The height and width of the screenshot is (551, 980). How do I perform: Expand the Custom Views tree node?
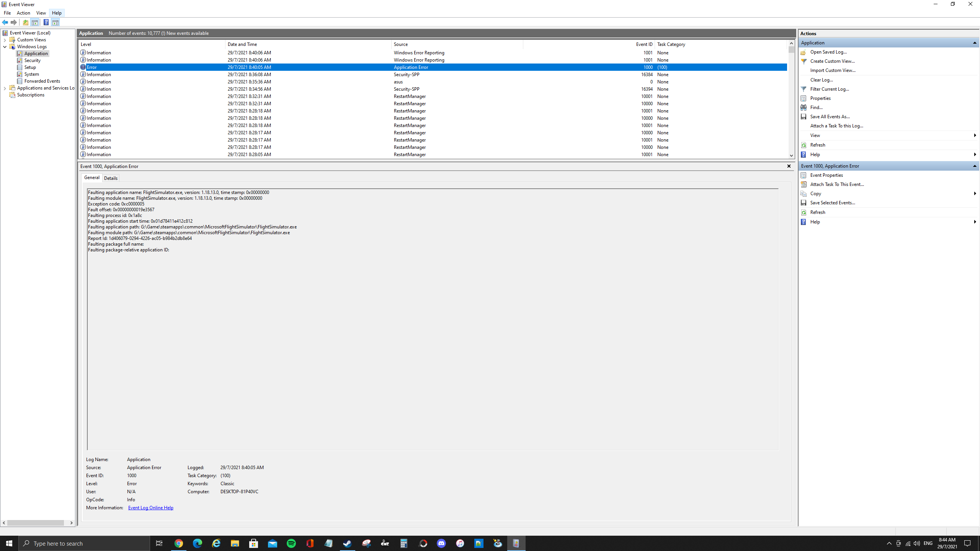point(5,40)
